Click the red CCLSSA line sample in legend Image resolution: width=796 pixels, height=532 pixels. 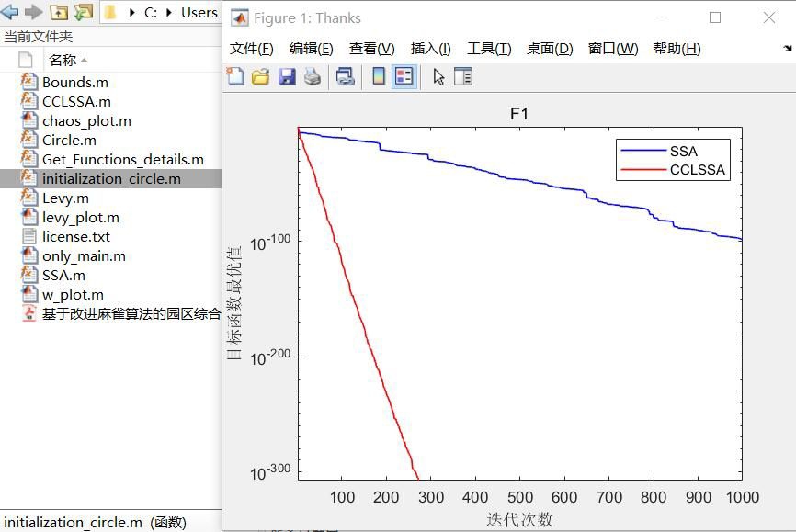[x=643, y=170]
